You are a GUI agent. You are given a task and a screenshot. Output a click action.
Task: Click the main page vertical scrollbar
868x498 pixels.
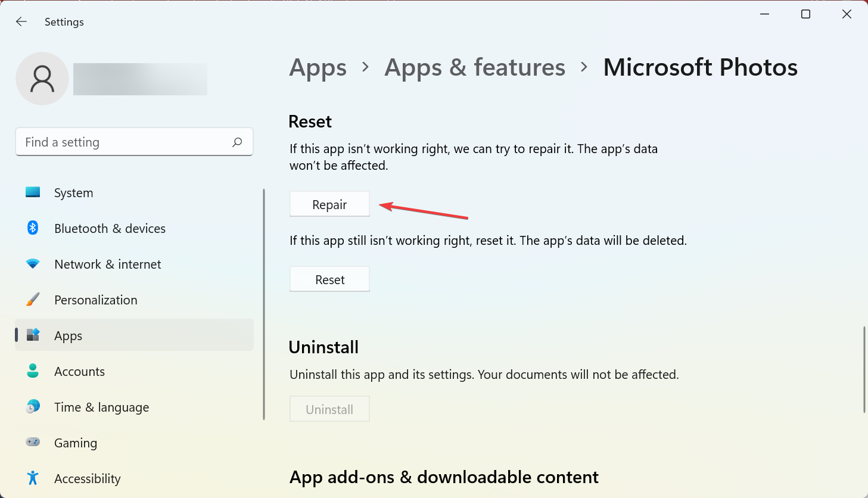click(x=864, y=369)
